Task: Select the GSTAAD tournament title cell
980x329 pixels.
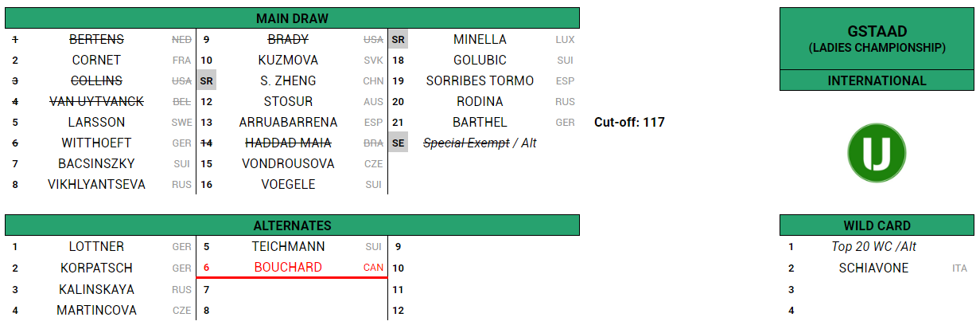Action: [x=877, y=39]
